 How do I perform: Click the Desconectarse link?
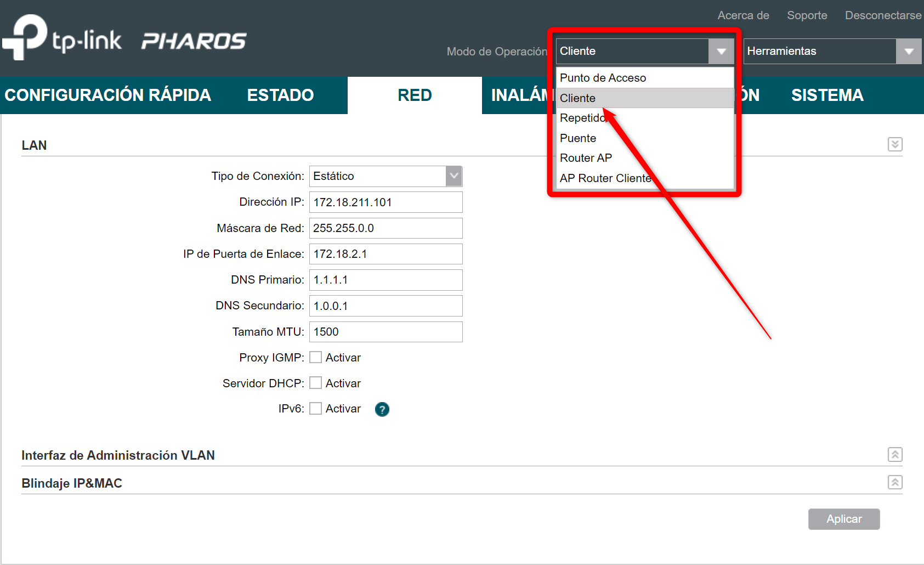point(883,15)
